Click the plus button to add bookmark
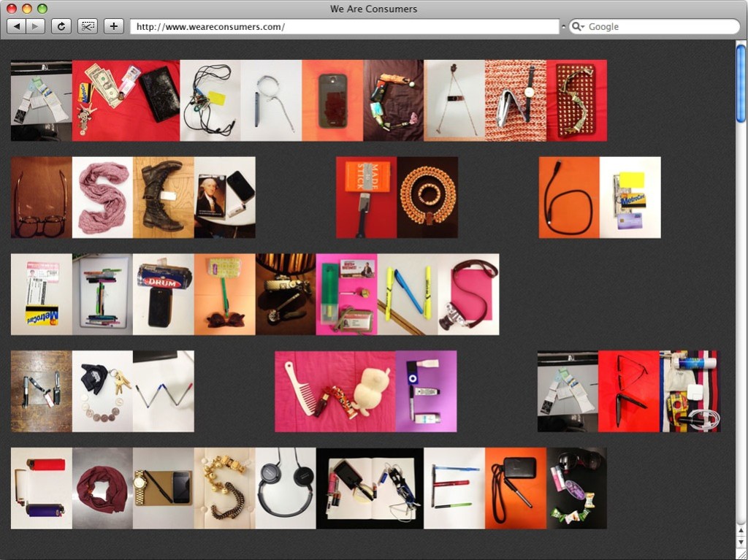 click(x=113, y=26)
